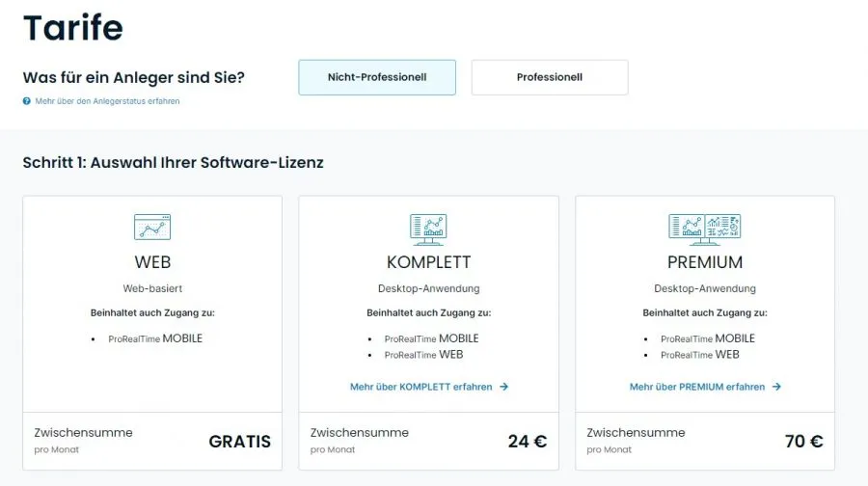Open Mehr über PREMIUM erfahren link
Image resolution: width=868 pixels, height=486 pixels.
[x=697, y=387]
